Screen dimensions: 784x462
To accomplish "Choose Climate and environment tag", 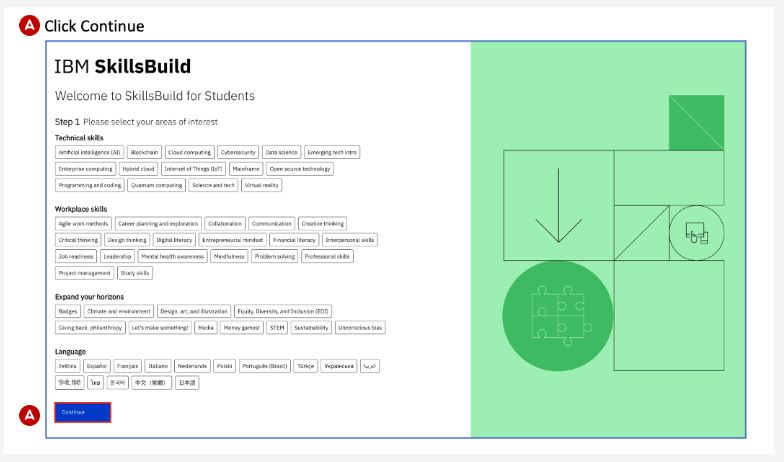I will (x=118, y=312).
